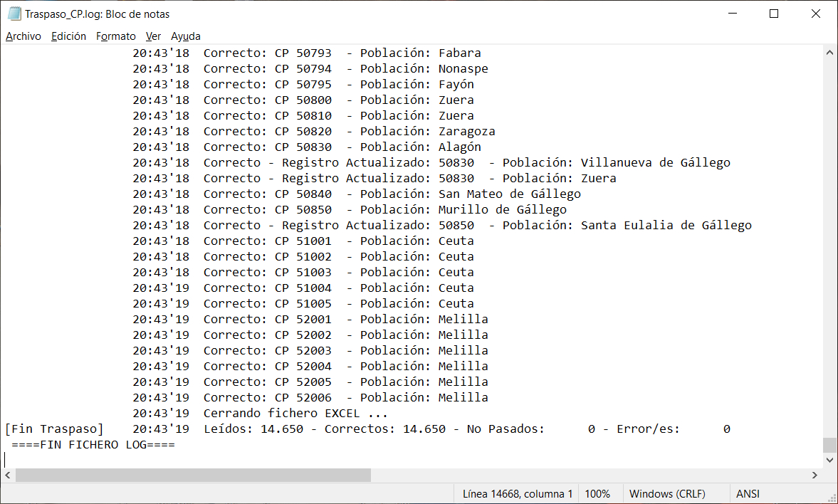Click the FIN FICHERO LOG line

click(x=93, y=445)
